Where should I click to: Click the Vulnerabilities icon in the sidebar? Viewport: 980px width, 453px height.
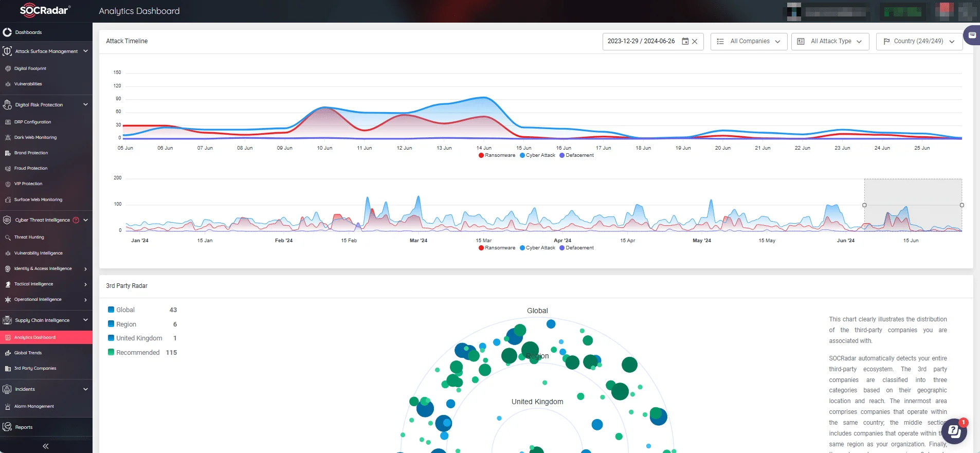tap(8, 84)
